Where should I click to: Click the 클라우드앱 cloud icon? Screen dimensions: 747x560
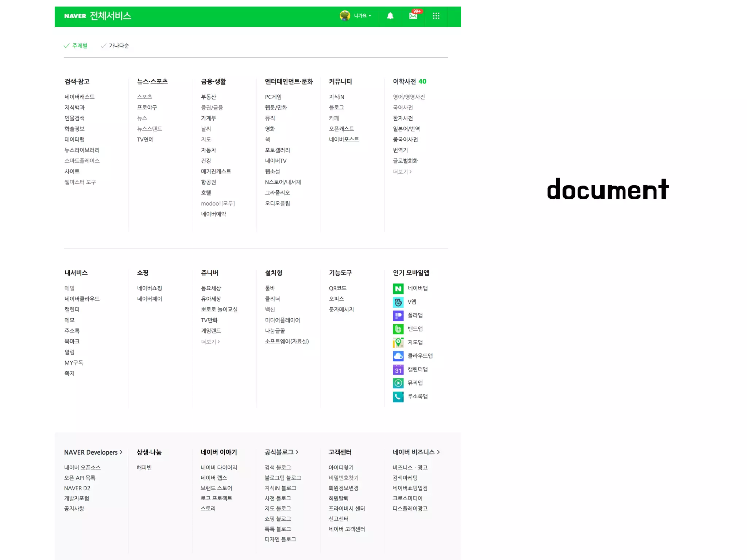pos(398,356)
